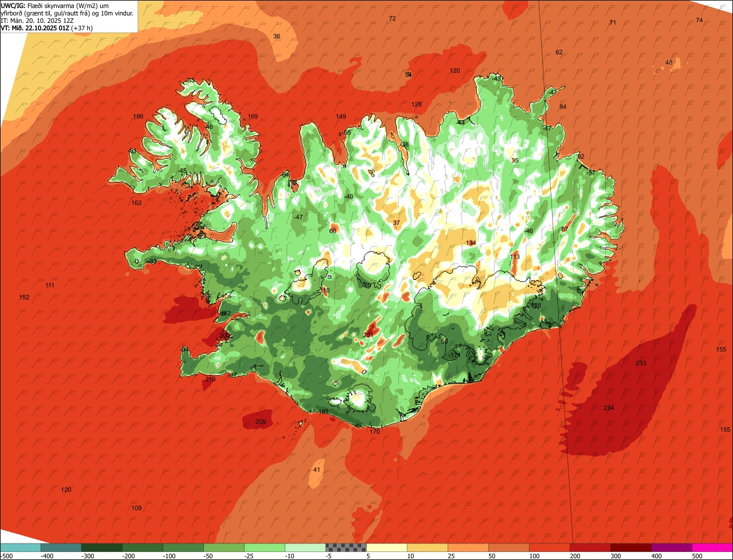Click the map value -46 in eastern Iceland
This screenshot has width=733, height=560.
pyautogui.click(x=529, y=231)
